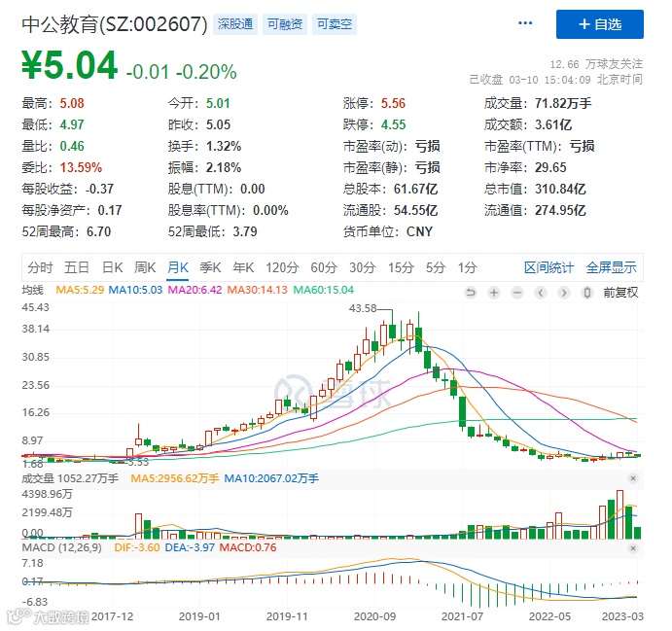Image resolution: width=672 pixels, height=631 pixels.
Task: Switch to 年K chart tab
Action: tap(243, 267)
